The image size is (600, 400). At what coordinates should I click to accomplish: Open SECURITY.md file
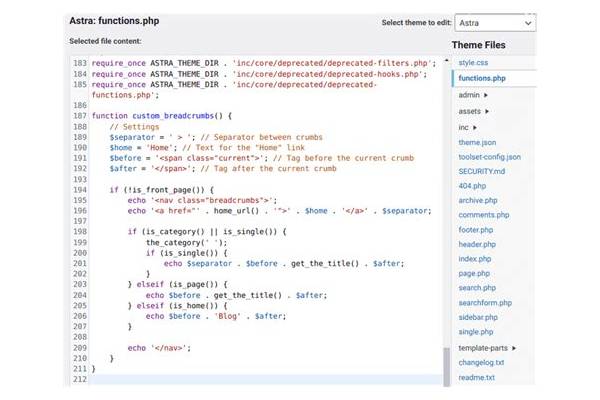click(x=481, y=171)
